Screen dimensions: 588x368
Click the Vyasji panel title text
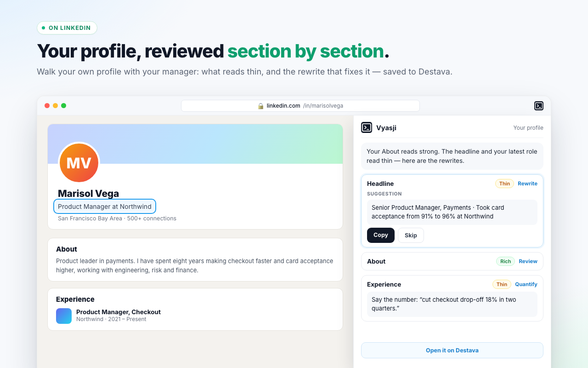pyautogui.click(x=386, y=128)
